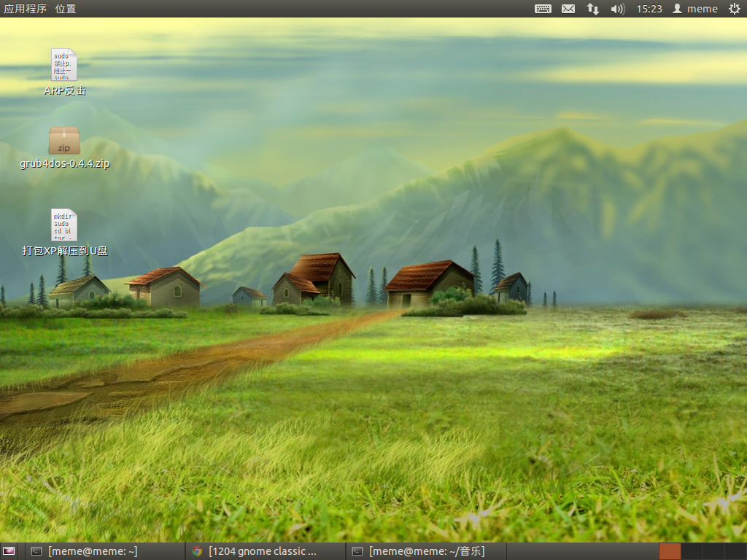Screen dimensions: 747x560
Task: Select the 打包XP解压到U盘 file icon
Action: [x=64, y=225]
